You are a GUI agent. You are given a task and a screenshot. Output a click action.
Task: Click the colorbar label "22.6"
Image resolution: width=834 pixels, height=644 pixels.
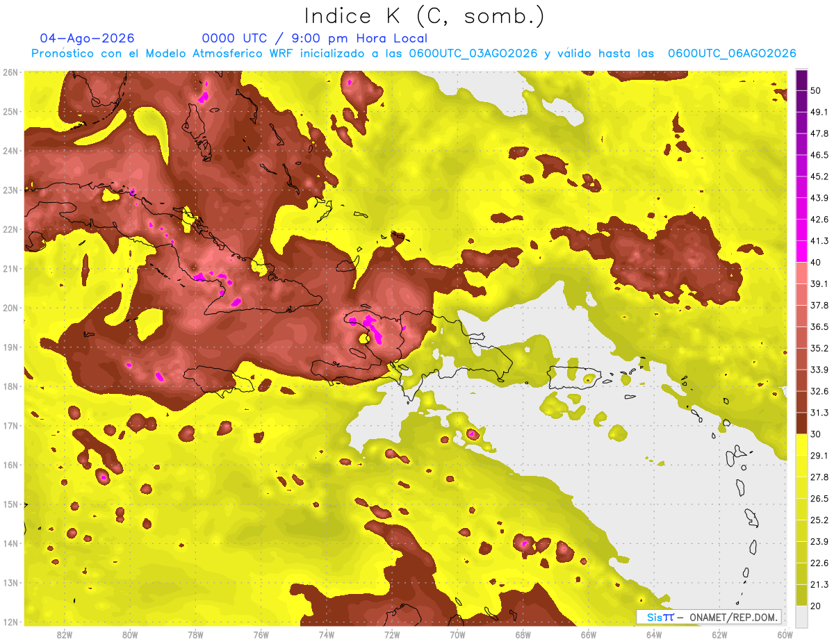click(819, 563)
